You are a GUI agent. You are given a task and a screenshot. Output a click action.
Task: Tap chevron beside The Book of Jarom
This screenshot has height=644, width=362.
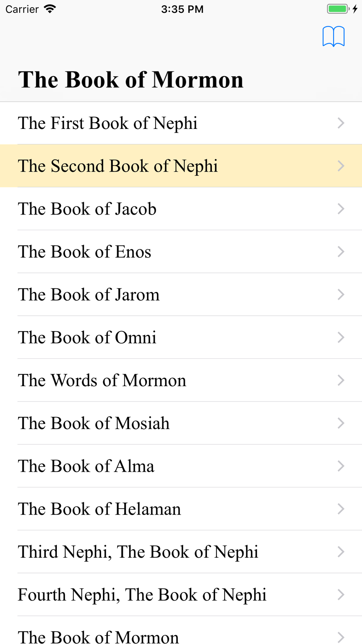[341, 294]
